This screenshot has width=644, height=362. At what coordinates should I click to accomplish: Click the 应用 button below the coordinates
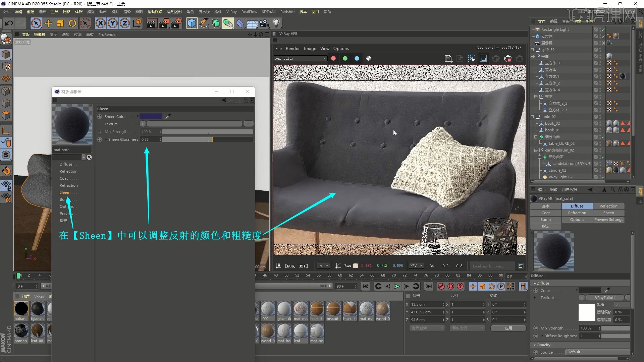pyautogui.click(x=508, y=328)
